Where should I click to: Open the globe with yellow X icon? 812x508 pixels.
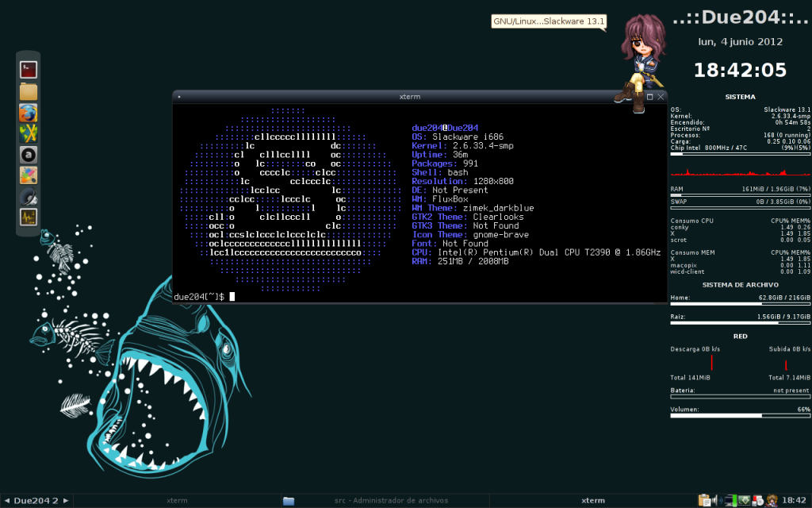(29, 133)
